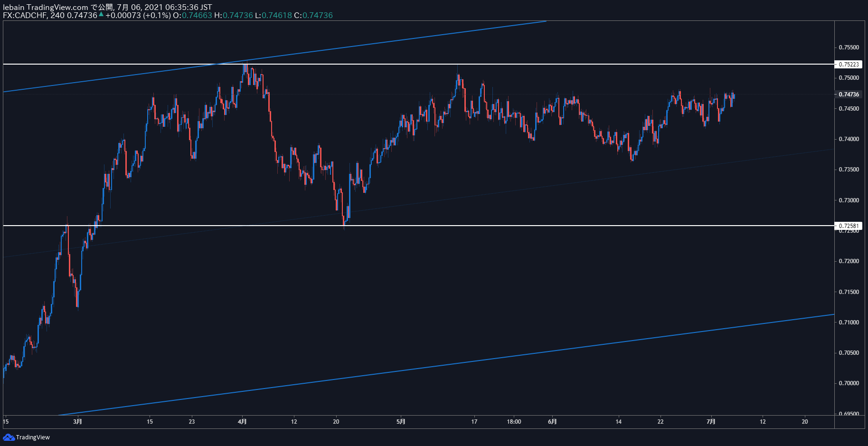Click the 0.73000 price axis label
The height and width of the screenshot is (446, 868).
point(849,200)
